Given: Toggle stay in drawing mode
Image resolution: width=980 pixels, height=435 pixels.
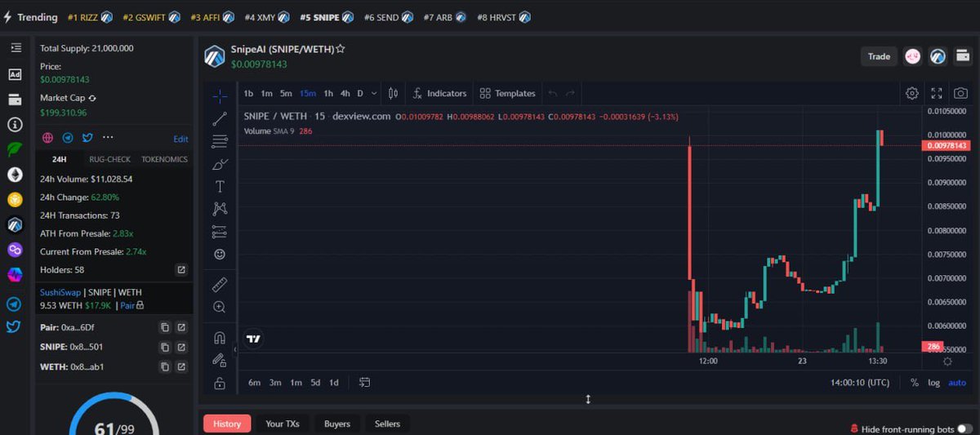Looking at the screenshot, I should (220, 359).
